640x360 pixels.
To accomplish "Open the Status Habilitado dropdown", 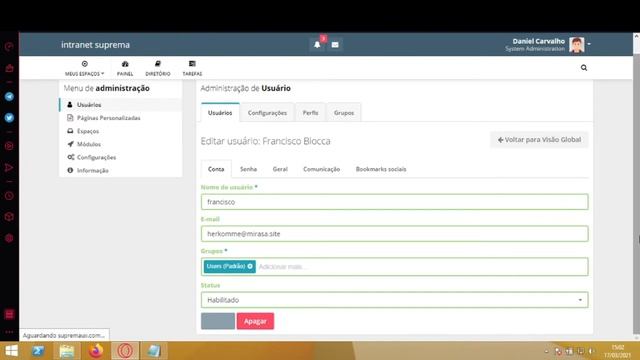I will point(394,300).
